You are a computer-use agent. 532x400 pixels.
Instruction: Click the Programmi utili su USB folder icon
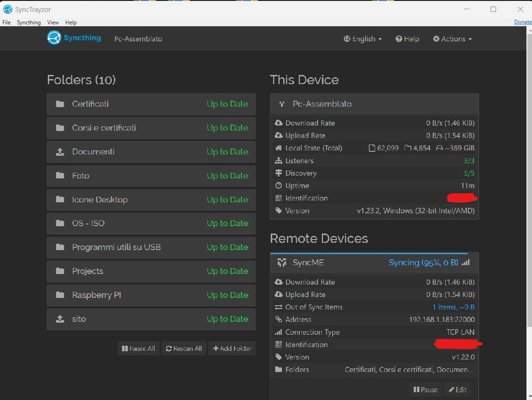(60, 247)
